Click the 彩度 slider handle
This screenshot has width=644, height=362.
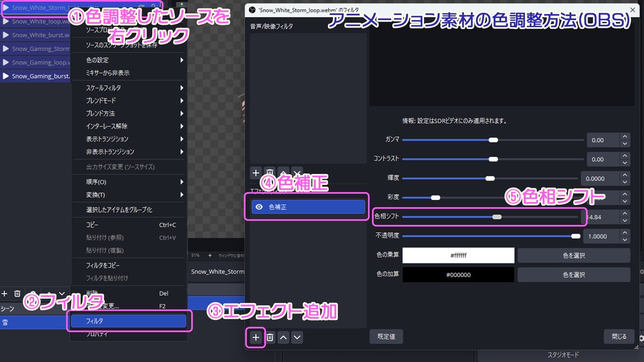pos(435,198)
